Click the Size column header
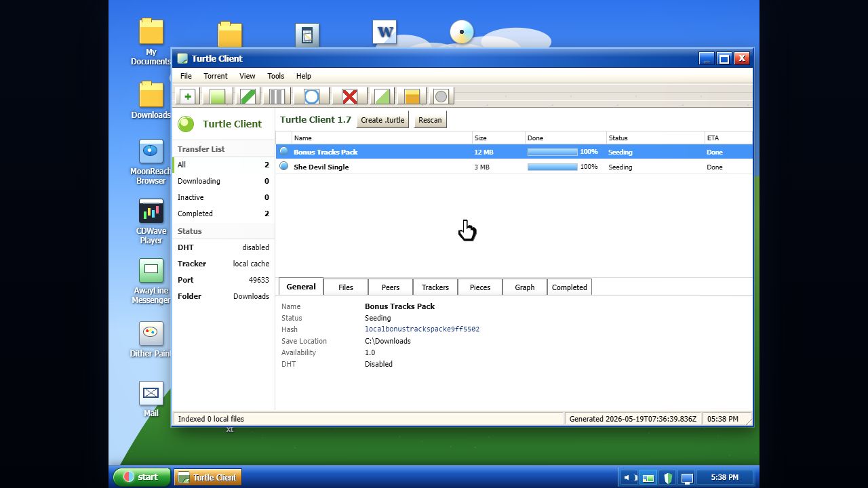Image resolution: width=868 pixels, height=488 pixels. pyautogui.click(x=498, y=138)
